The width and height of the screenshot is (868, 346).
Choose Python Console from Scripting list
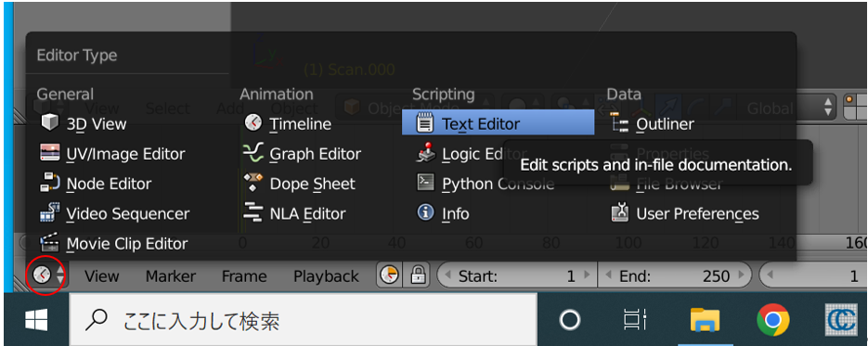(486, 184)
